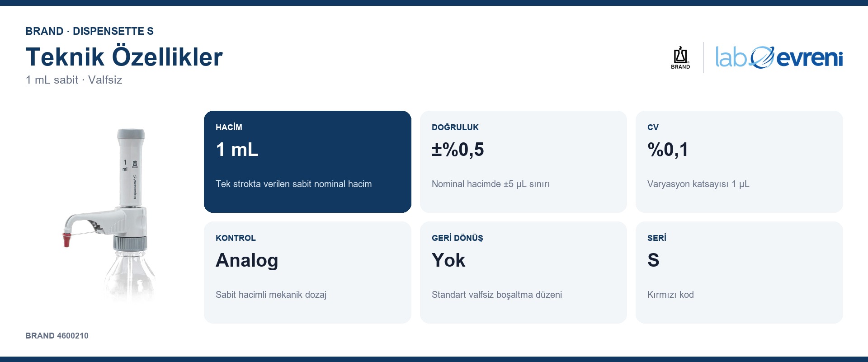Click BRAND · DISPENSETTE S breadcrumb text
This screenshot has width=868, height=362.
click(x=90, y=31)
